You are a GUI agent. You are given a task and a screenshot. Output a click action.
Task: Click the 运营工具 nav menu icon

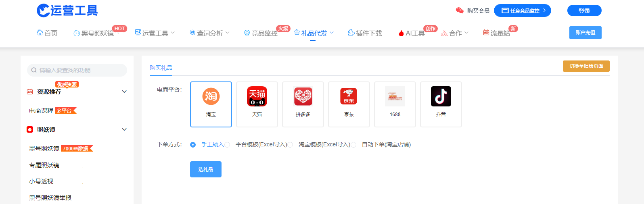point(138,33)
